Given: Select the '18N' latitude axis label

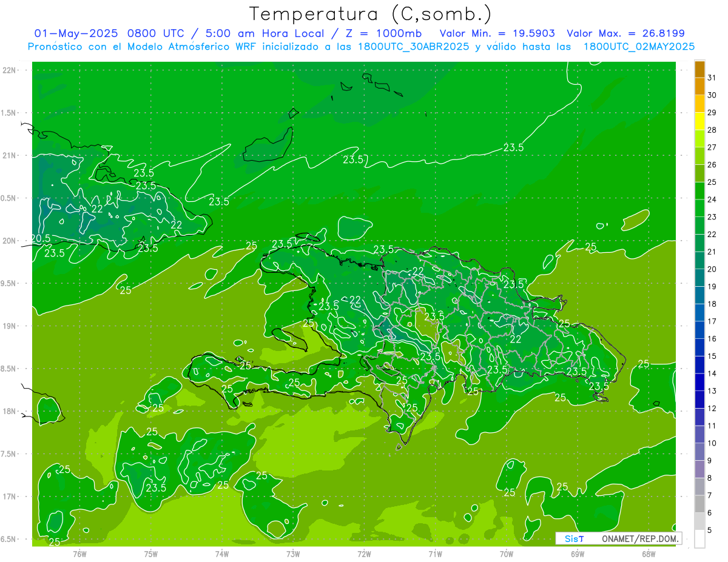Looking at the screenshot, I should tap(9, 411).
